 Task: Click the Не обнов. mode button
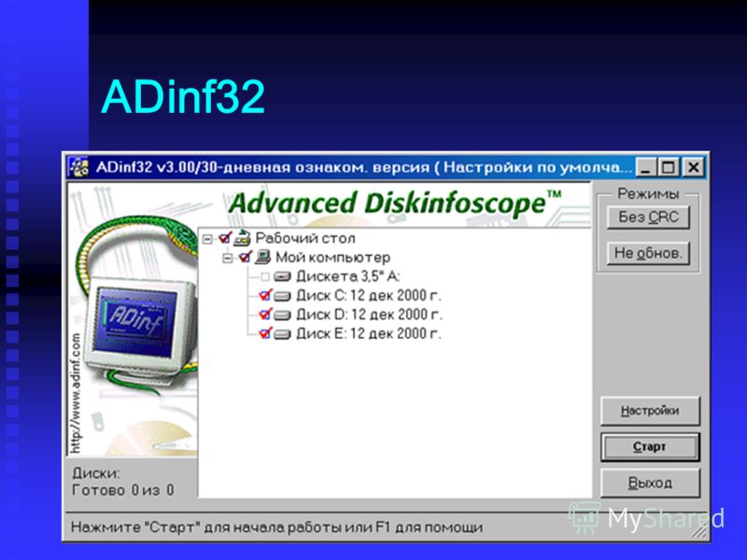[648, 253]
